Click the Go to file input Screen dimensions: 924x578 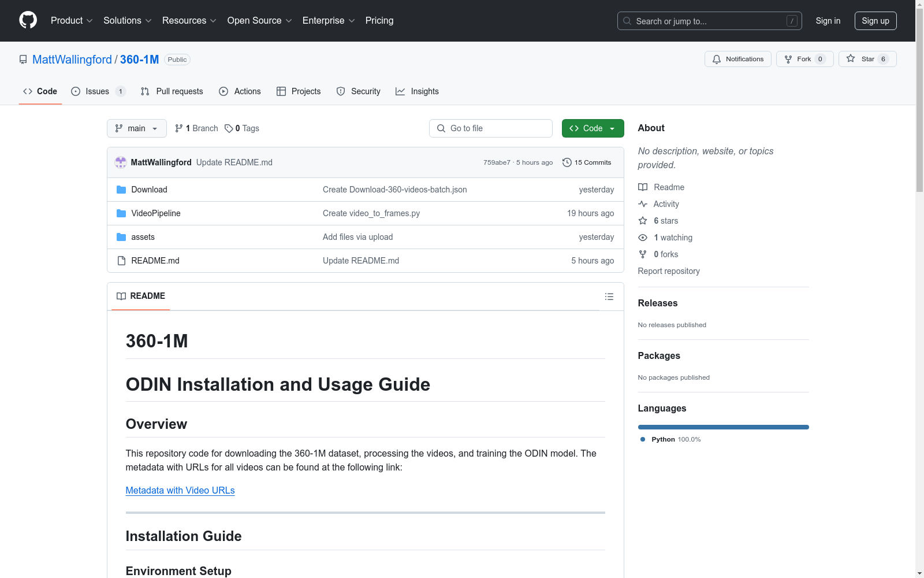coord(491,128)
